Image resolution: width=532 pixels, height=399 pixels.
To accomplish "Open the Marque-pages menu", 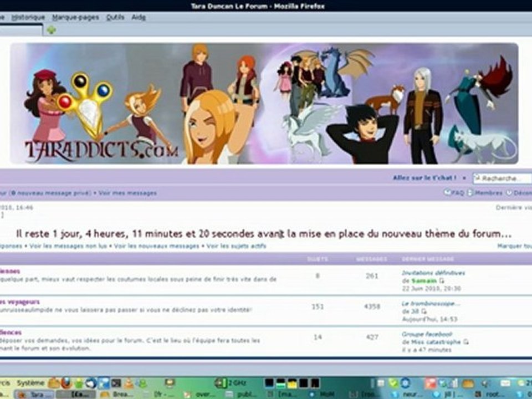I will [x=75, y=17].
